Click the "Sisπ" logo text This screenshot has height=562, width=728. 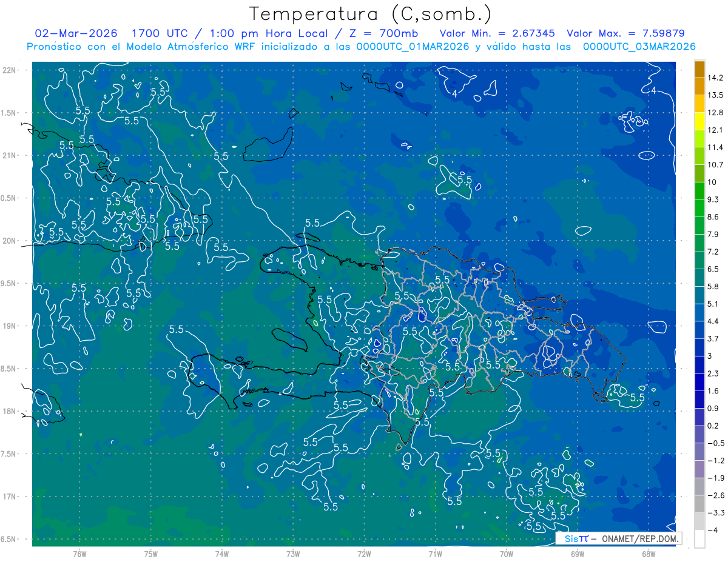pos(576,538)
